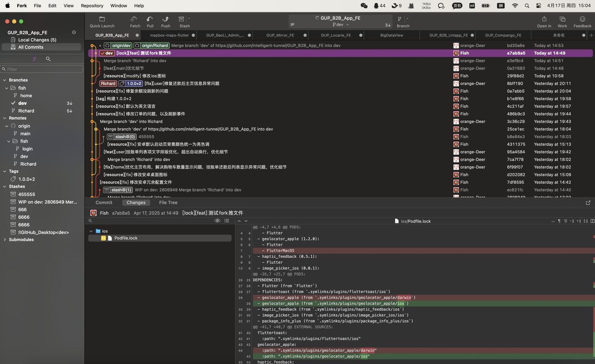Open WeChat icon in menu bar
Image resolution: width=595 pixels, height=364 pixels.
364,6
